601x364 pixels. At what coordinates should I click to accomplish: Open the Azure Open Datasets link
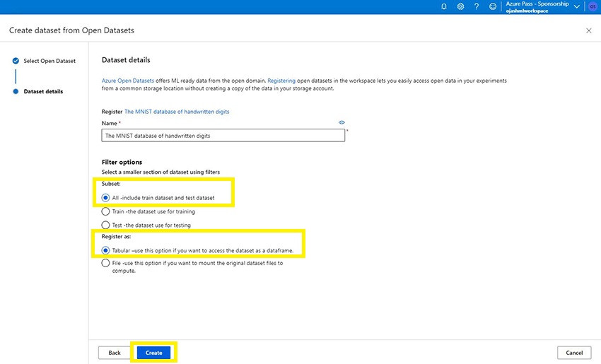128,81
